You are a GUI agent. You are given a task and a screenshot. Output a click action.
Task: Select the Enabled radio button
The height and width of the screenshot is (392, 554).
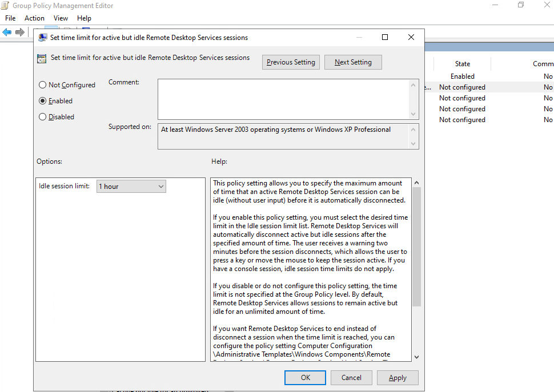point(43,101)
